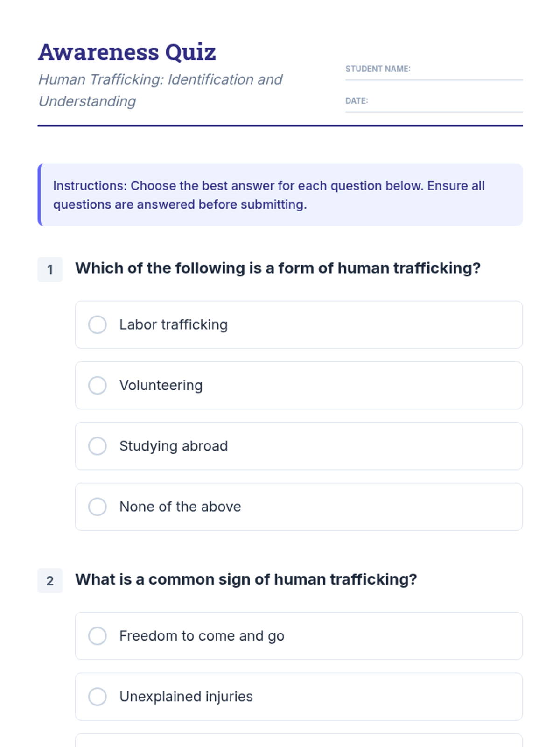Image resolution: width=560 pixels, height=747 pixels.
Task: Select the Labor trafficking radio button
Action: tap(98, 324)
